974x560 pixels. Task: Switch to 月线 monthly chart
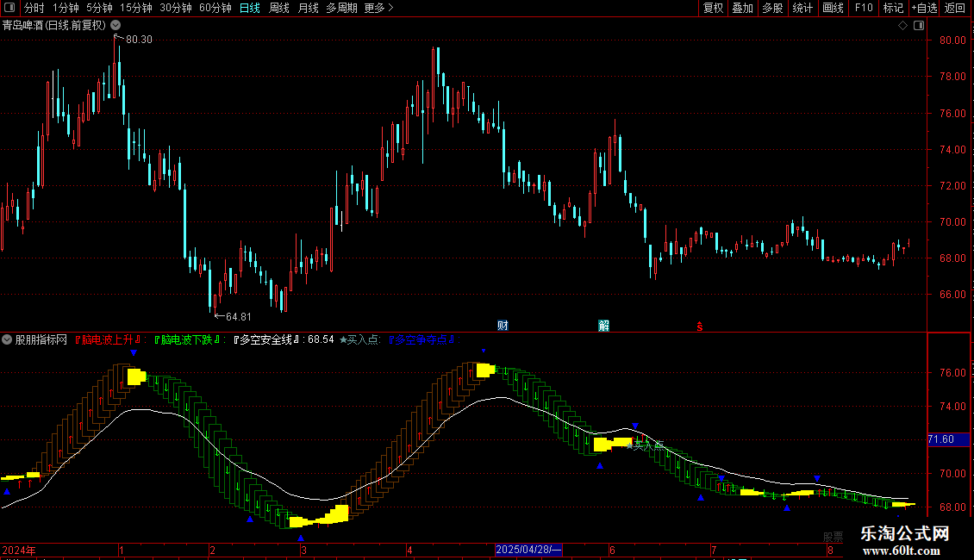(308, 8)
